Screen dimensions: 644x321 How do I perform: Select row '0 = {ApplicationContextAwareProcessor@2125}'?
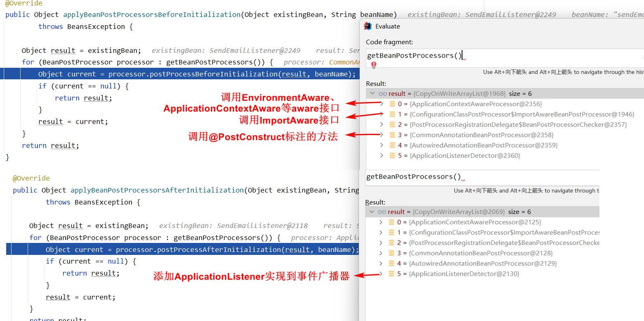coord(482,222)
